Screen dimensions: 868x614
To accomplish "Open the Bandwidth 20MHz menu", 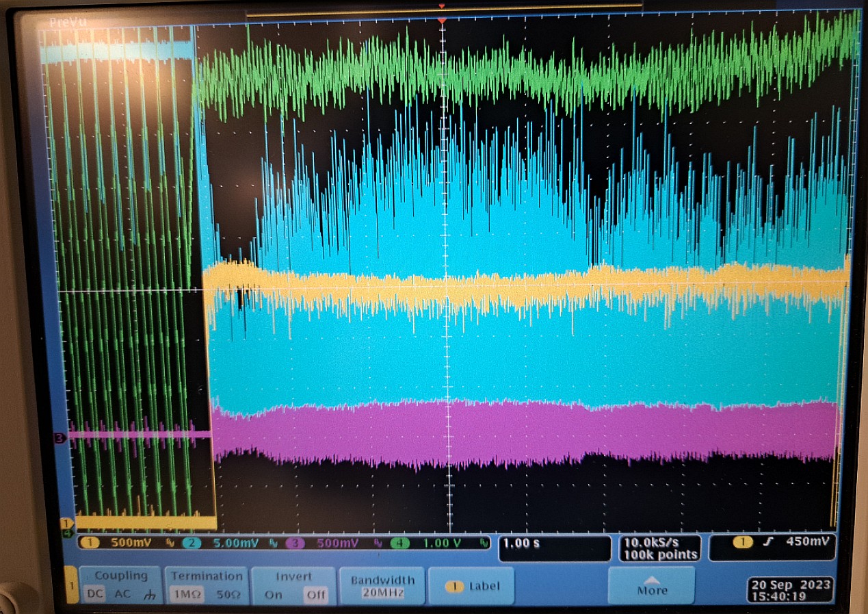I will [x=382, y=586].
